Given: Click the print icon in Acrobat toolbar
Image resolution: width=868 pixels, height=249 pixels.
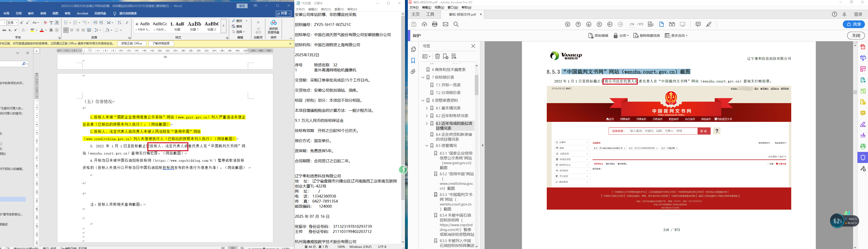Looking at the screenshot, I should point(435,24).
